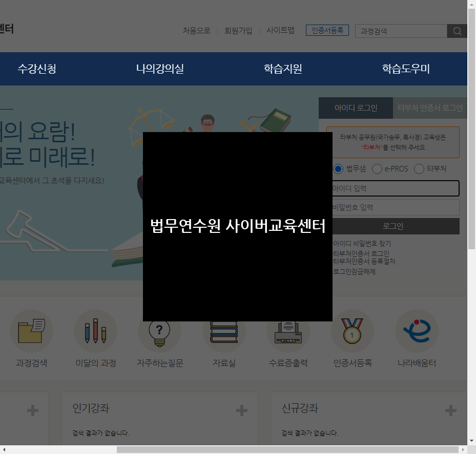Open the 나라배움터 logo icon

pyautogui.click(x=416, y=331)
